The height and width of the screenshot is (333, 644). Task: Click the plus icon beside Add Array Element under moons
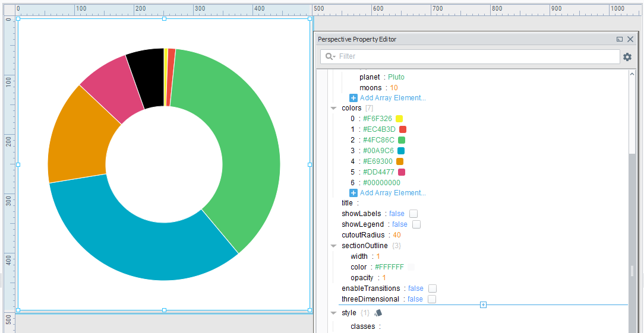(353, 98)
